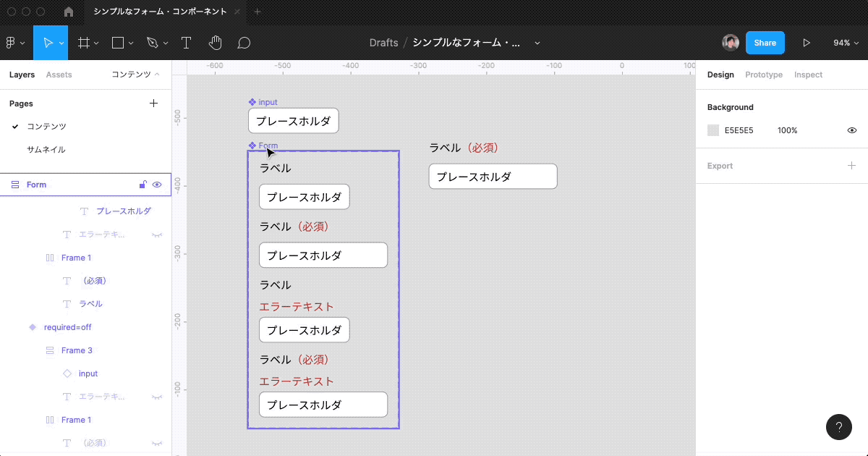The height and width of the screenshot is (456, 868).
Task: Select the プレースホルダ text layer
Action: (x=124, y=211)
